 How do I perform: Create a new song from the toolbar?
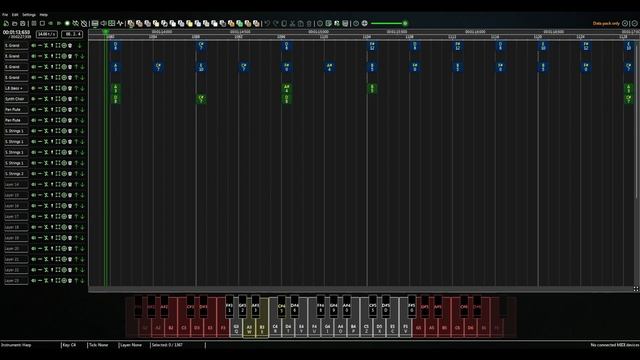coord(6,24)
